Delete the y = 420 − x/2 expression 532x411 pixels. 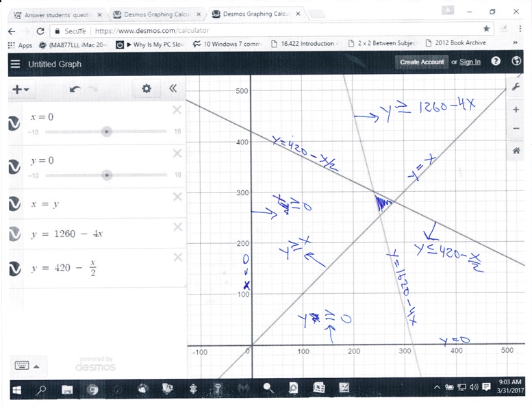click(x=178, y=258)
